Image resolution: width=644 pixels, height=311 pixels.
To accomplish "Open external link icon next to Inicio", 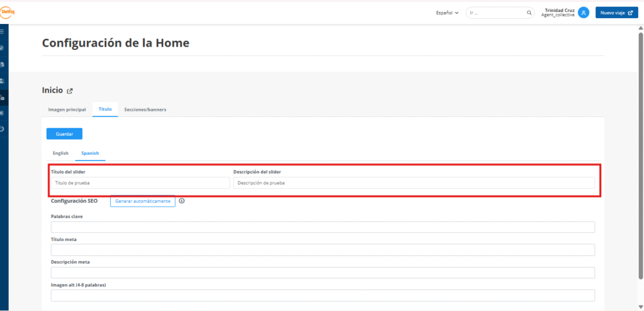I will pyautogui.click(x=70, y=91).
